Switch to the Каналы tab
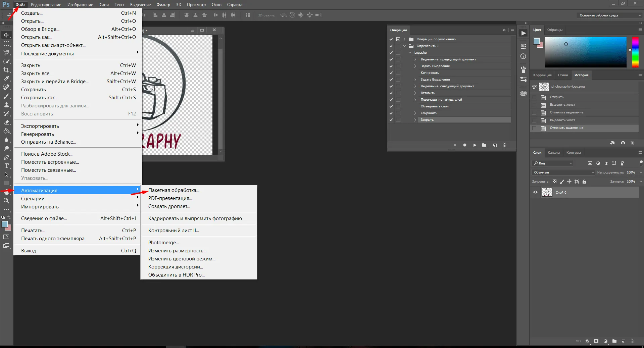 (x=554, y=153)
